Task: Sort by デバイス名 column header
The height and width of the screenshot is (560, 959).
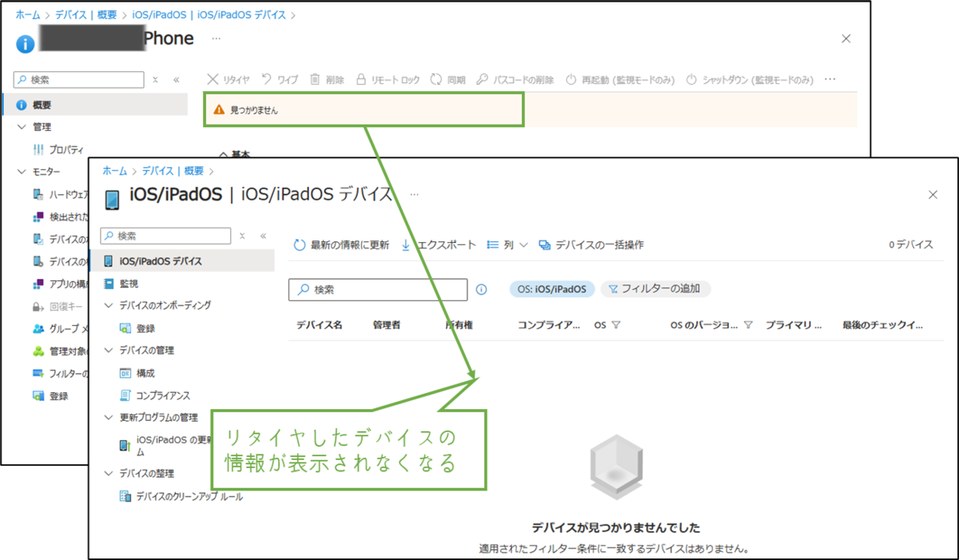Action: pyautogui.click(x=319, y=325)
